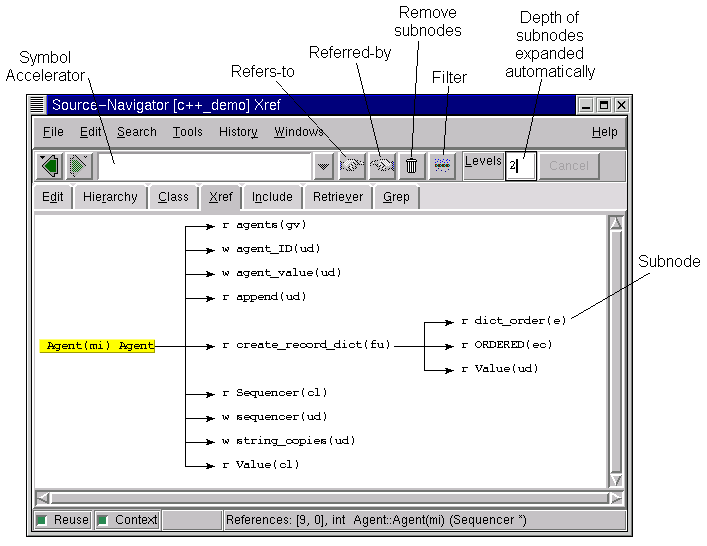Select the Value(cl) node
The image size is (707, 546).
(x=261, y=465)
